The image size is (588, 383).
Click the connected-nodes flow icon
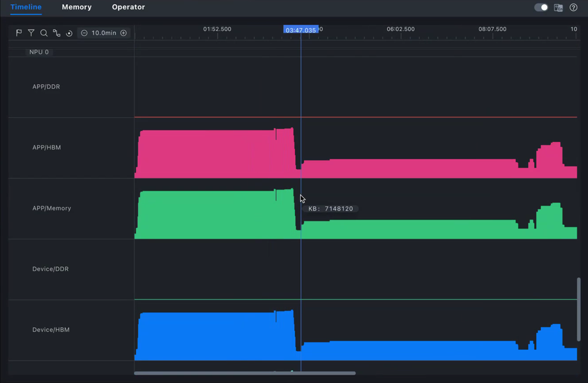tap(57, 33)
